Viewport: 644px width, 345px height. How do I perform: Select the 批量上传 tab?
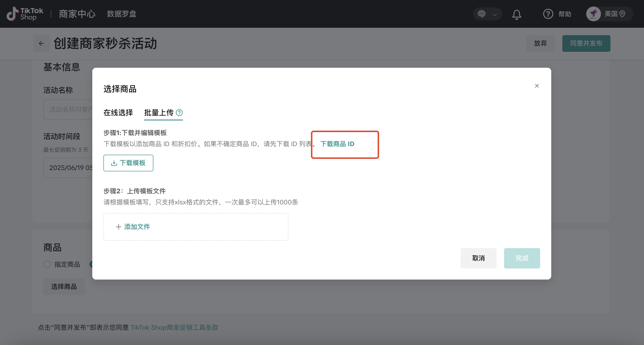159,113
